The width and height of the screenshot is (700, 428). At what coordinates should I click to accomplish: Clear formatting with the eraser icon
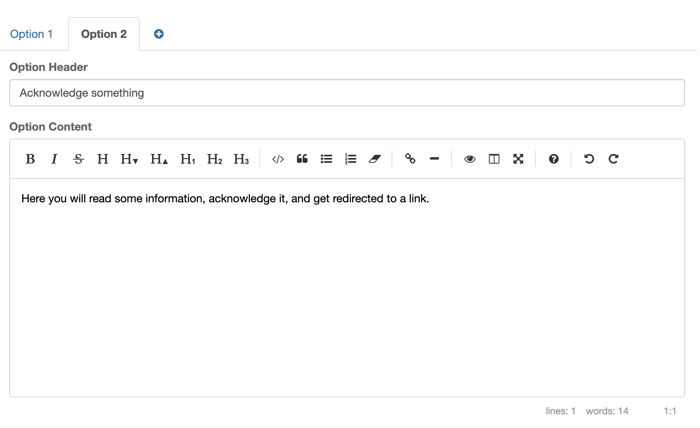pos(375,159)
